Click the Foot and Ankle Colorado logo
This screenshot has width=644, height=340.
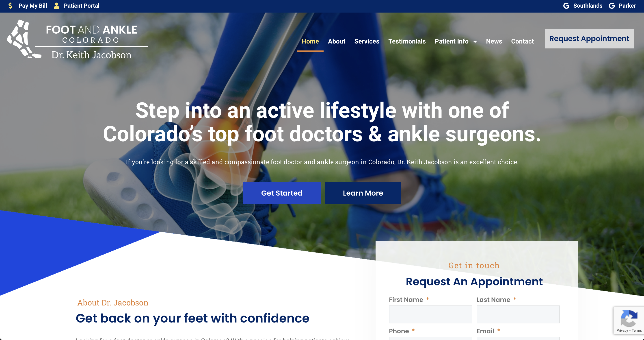[x=78, y=39]
